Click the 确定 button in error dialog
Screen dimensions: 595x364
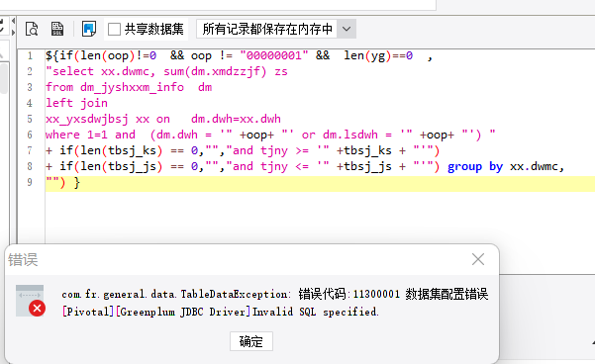(x=251, y=341)
